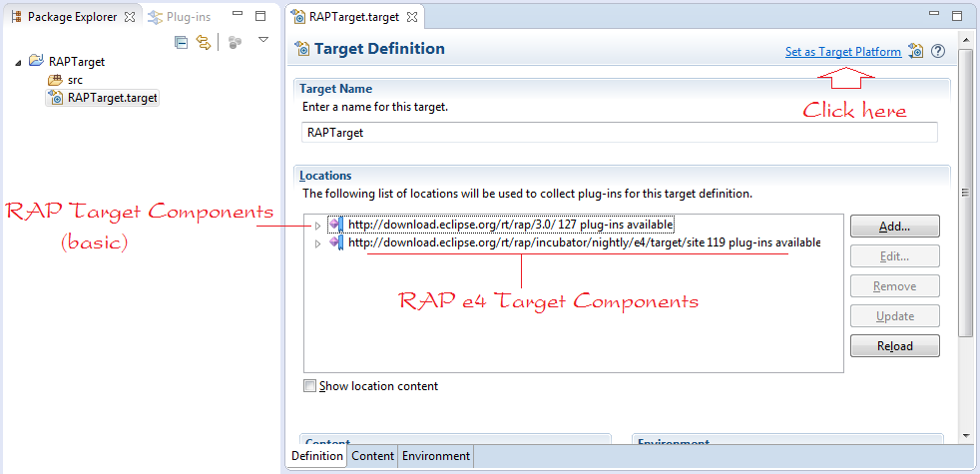Collapse All in Package Explorer toolbar
This screenshot has width=980, height=474.
coord(182,42)
